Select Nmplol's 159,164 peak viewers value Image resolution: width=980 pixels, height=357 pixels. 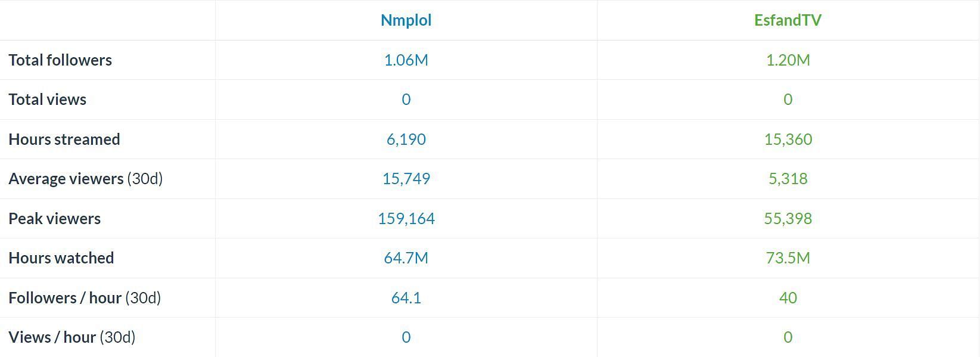pyautogui.click(x=406, y=219)
